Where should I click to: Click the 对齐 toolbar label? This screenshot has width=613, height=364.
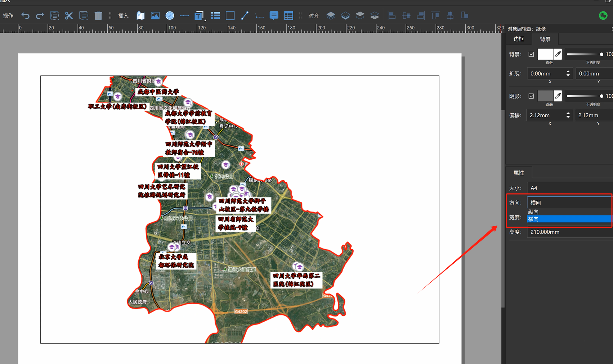313,16
